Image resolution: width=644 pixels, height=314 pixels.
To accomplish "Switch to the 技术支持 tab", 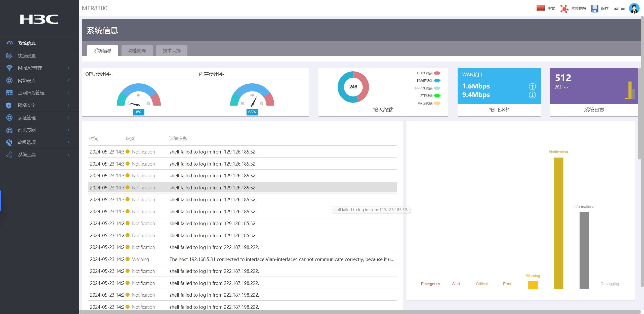I will 172,50.
